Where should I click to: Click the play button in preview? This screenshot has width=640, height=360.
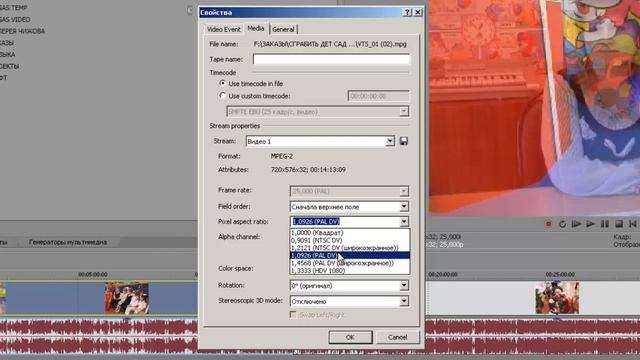(590, 224)
